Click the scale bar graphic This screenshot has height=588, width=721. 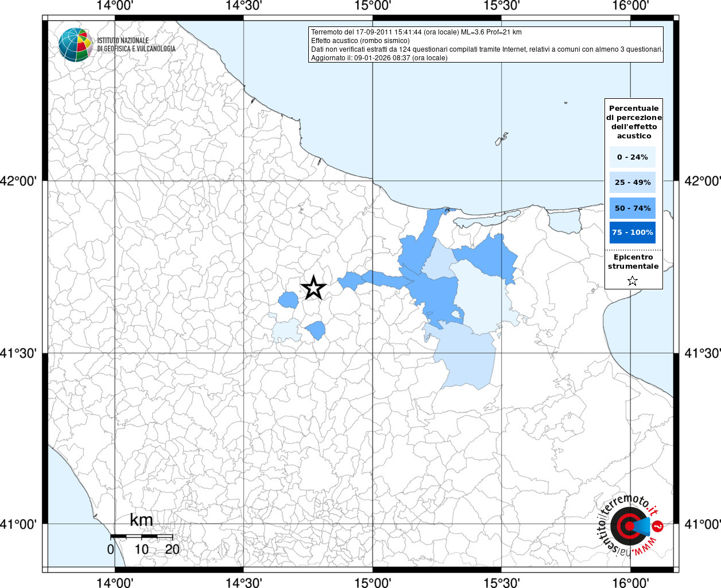point(141,536)
